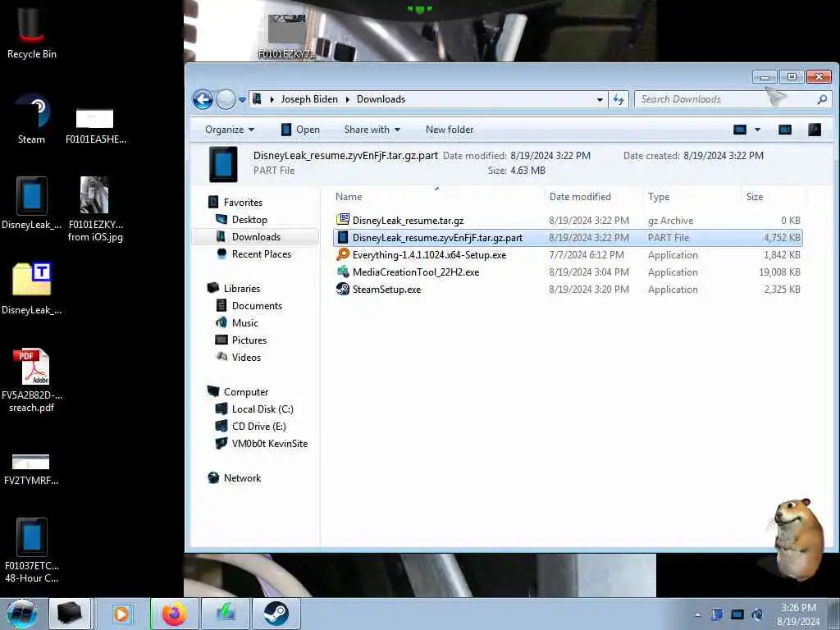This screenshot has width=840, height=630.
Task: Select the F0101EA5HE desktop file
Action: pos(95,126)
